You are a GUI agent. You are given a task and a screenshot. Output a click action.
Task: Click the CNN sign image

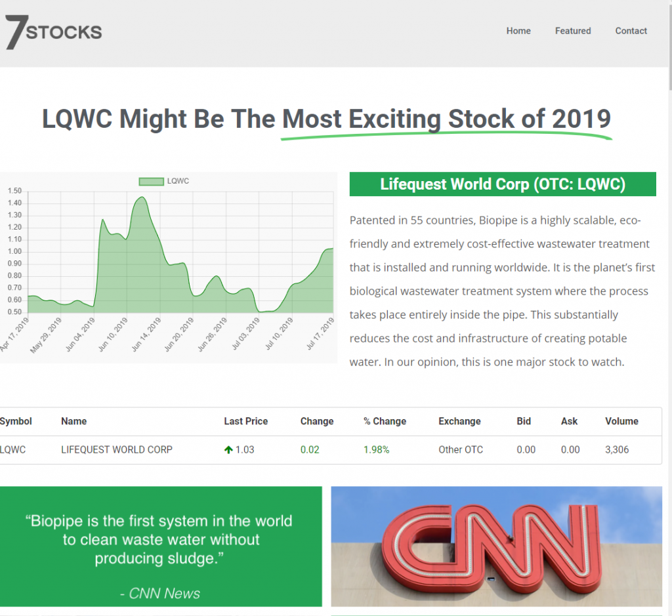click(497, 546)
